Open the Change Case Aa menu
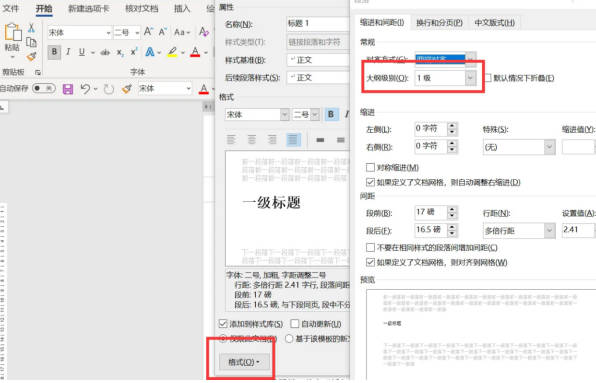Image resolution: width=596 pixels, height=383 pixels. pyautogui.click(x=181, y=32)
